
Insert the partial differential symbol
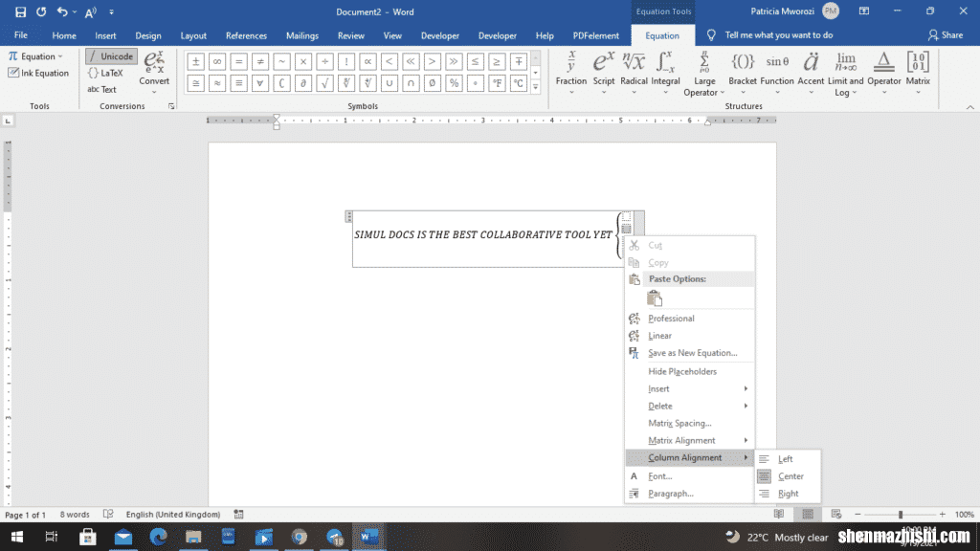303,83
